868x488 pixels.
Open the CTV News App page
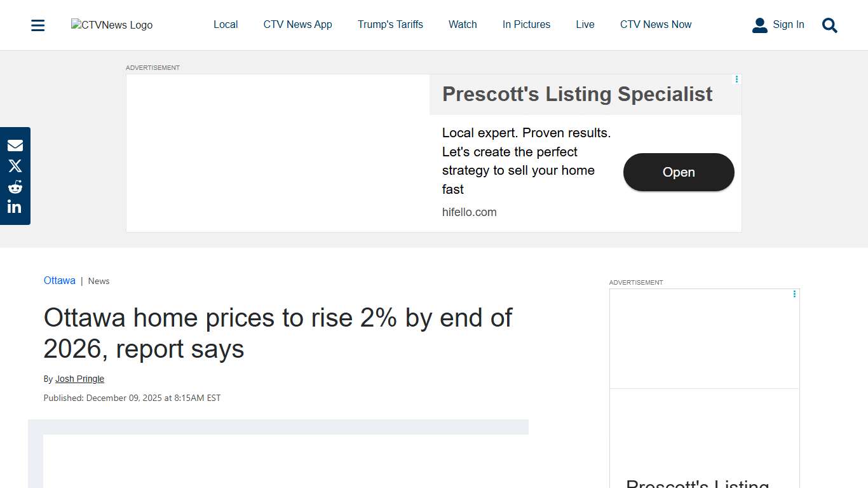[x=297, y=25]
